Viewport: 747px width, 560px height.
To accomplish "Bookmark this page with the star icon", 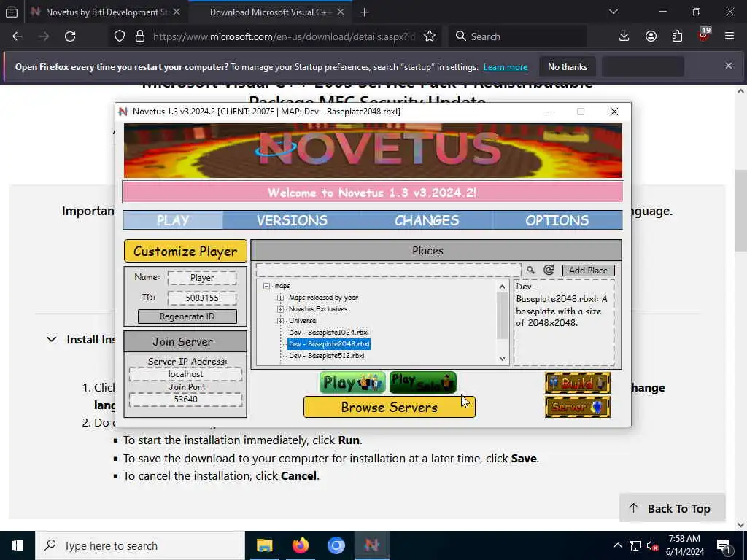I will (x=429, y=36).
